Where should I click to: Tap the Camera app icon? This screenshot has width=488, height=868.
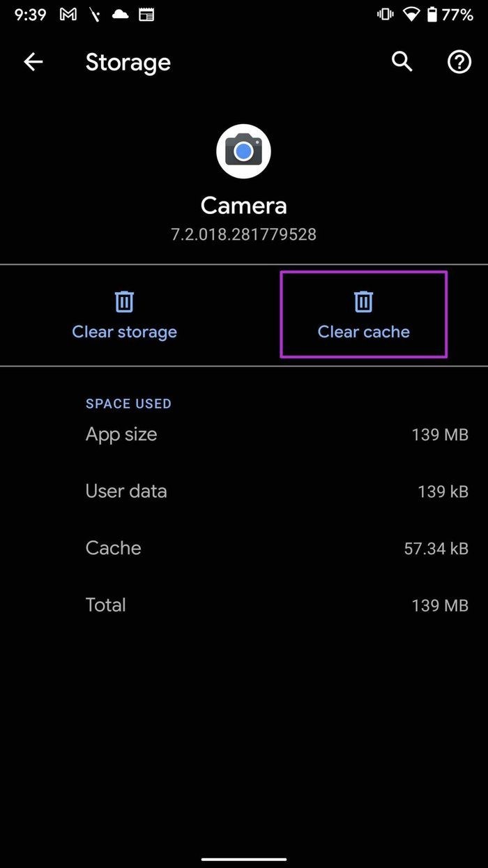pyautogui.click(x=243, y=151)
